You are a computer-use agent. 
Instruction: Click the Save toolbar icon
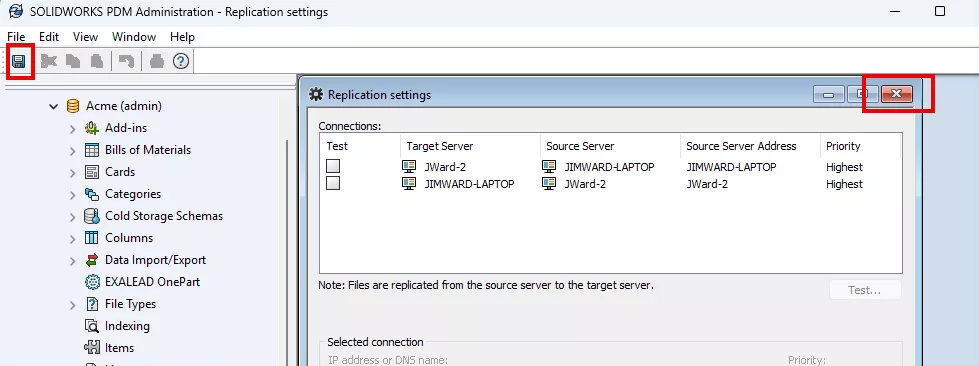click(19, 61)
